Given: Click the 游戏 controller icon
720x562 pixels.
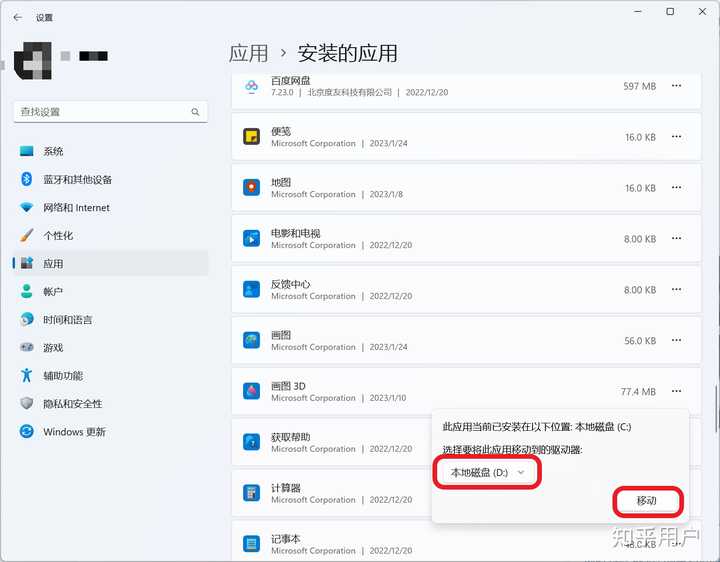Looking at the screenshot, I should click(27, 347).
